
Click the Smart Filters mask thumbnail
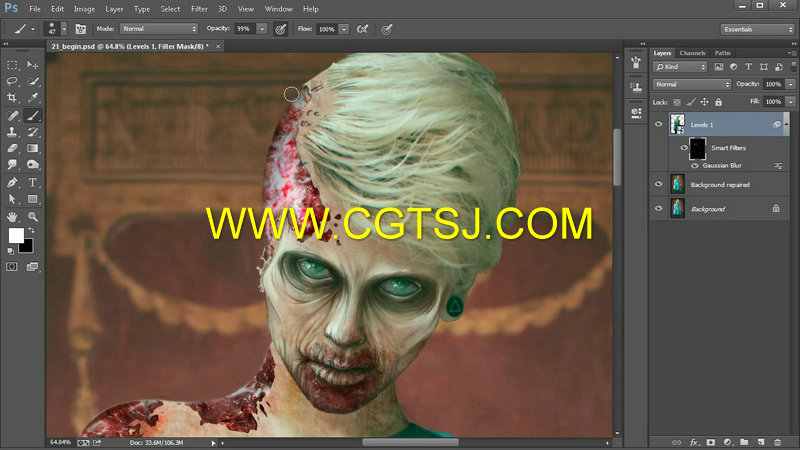point(697,148)
